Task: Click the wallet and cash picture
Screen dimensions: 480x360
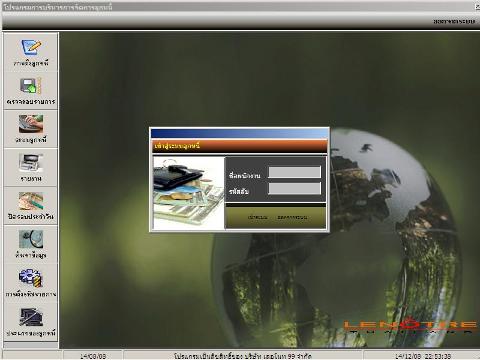Action: point(189,193)
